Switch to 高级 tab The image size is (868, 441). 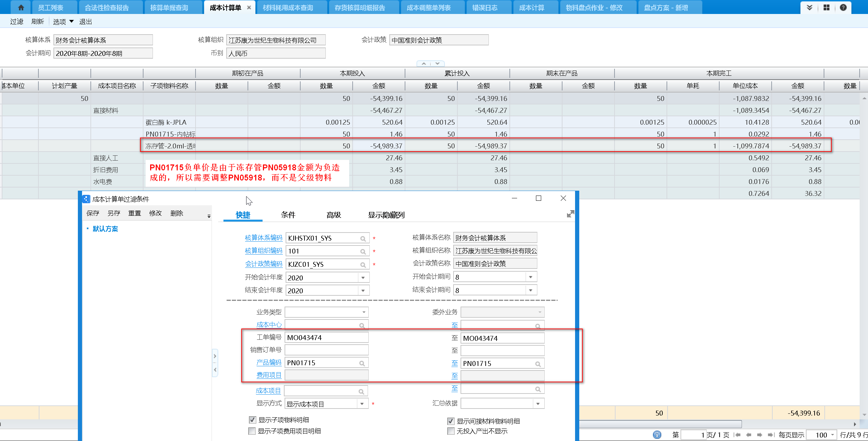pos(333,215)
